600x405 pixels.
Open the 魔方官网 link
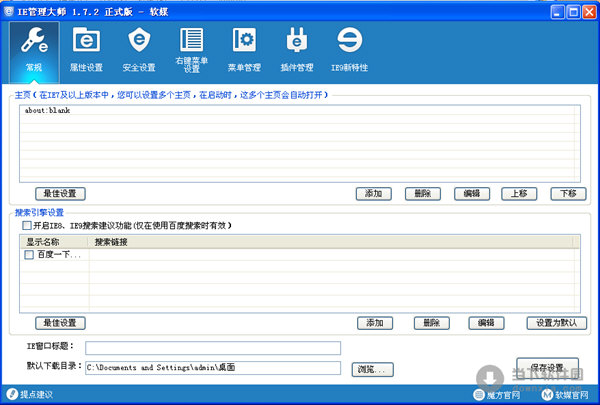(503, 395)
